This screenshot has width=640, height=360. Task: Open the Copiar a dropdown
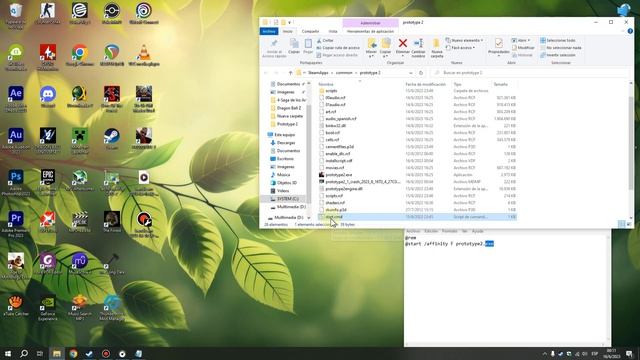pyautogui.click(x=385, y=48)
